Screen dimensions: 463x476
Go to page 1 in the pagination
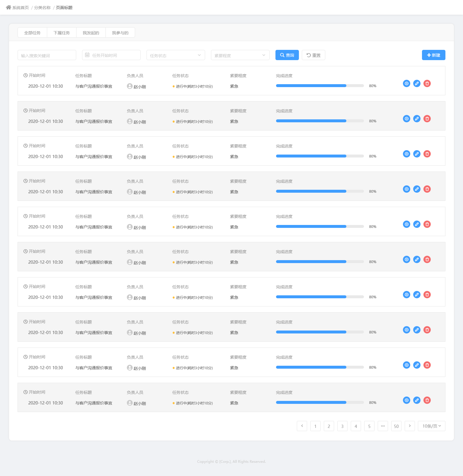315,426
